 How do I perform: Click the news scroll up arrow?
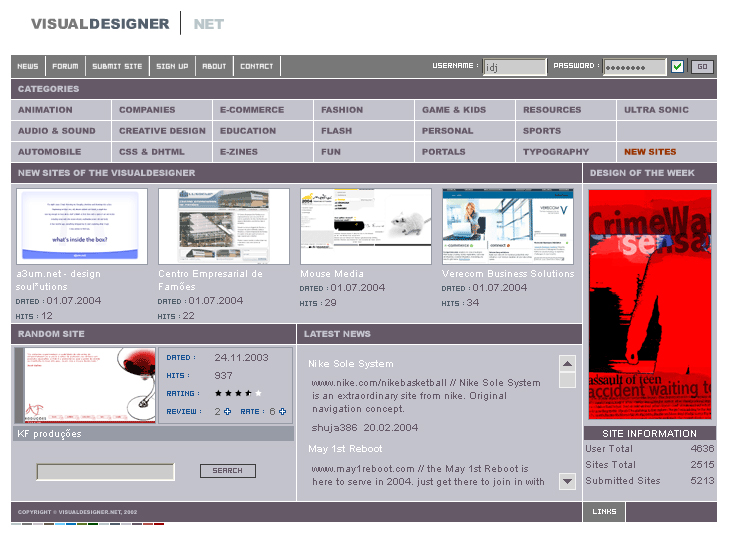point(567,364)
